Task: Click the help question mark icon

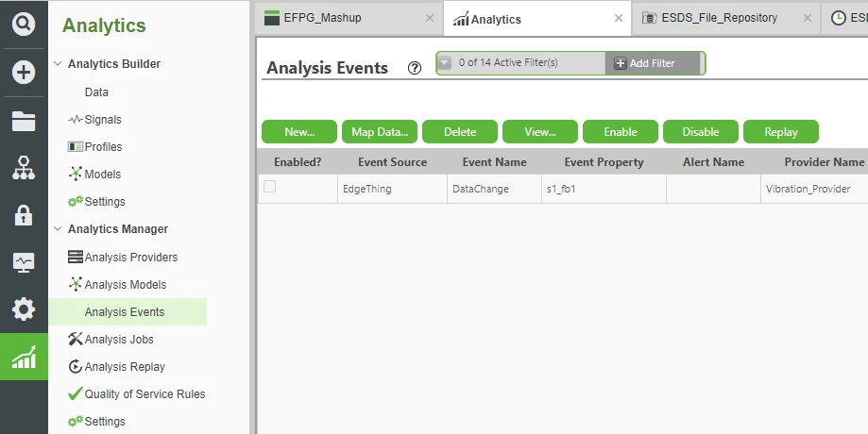Action: (x=414, y=68)
